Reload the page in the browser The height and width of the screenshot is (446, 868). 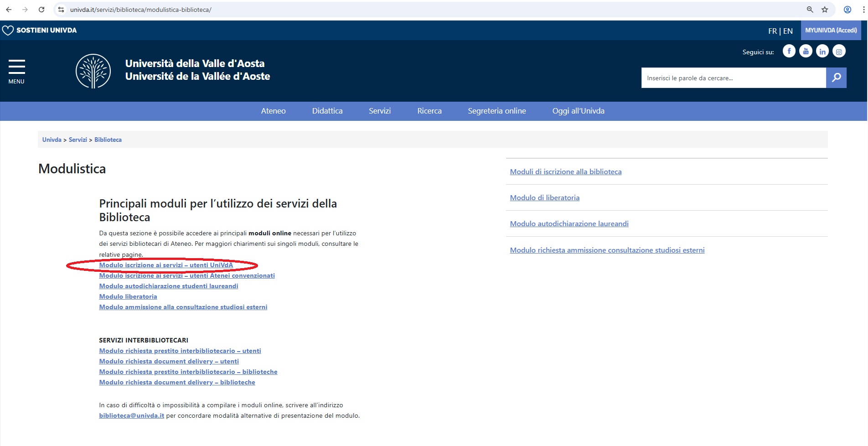(41, 10)
